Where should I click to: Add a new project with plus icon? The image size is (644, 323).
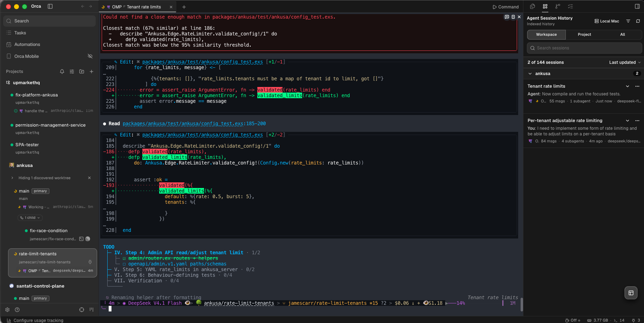[91, 72]
